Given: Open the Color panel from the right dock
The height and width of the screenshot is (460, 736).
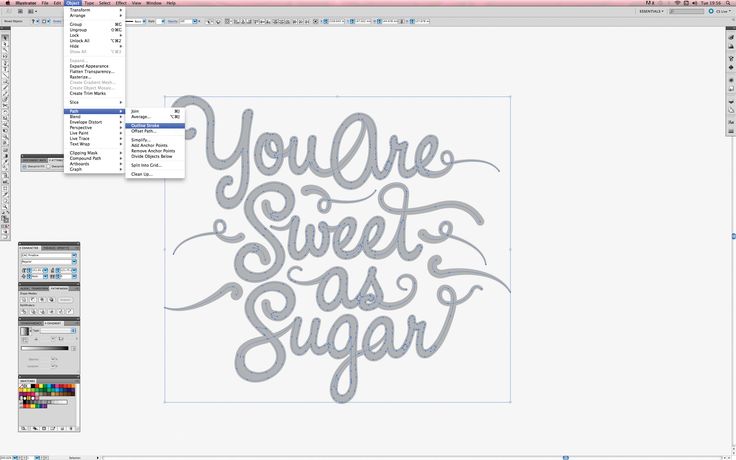Looking at the screenshot, I should pos(731,37).
